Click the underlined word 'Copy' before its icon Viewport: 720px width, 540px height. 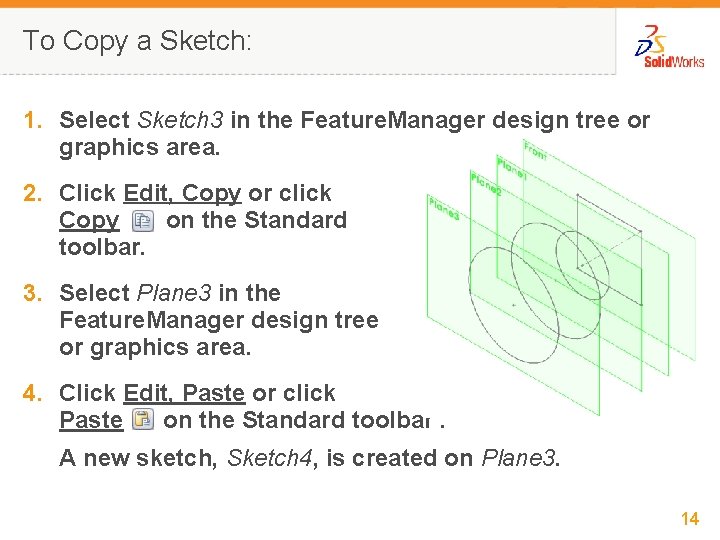click(89, 220)
